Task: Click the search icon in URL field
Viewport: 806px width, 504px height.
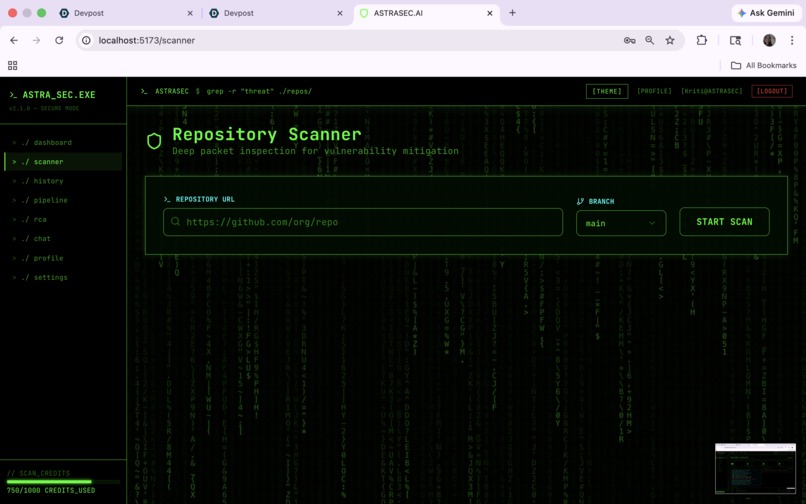Action: [175, 222]
